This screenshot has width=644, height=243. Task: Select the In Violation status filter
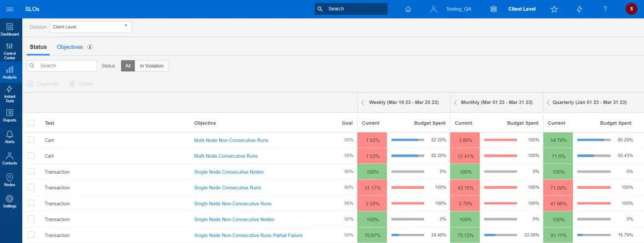tap(152, 66)
